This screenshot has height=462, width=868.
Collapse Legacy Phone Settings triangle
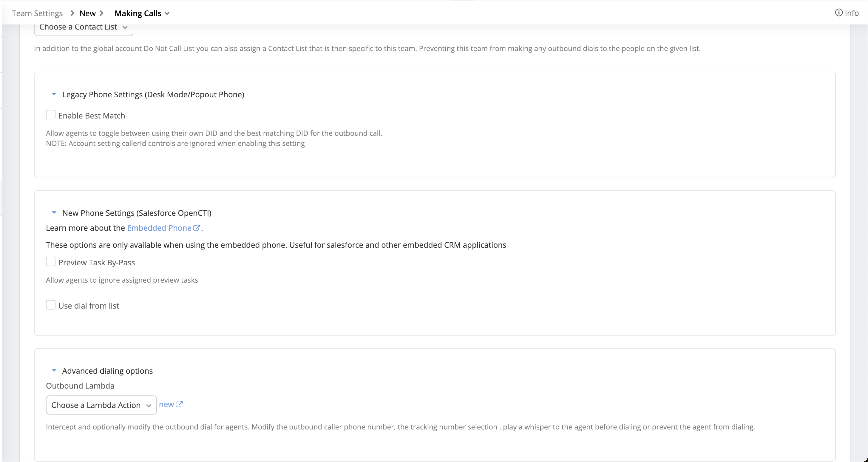[54, 94]
